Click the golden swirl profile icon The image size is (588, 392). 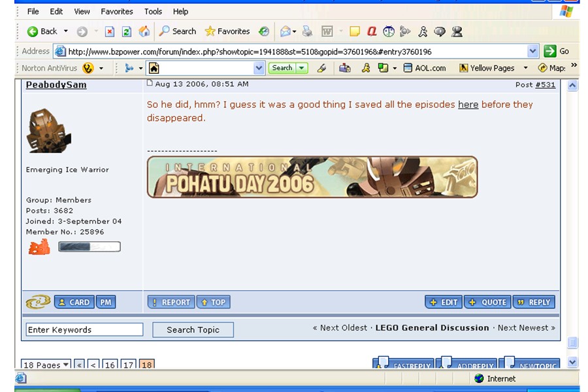(x=38, y=302)
